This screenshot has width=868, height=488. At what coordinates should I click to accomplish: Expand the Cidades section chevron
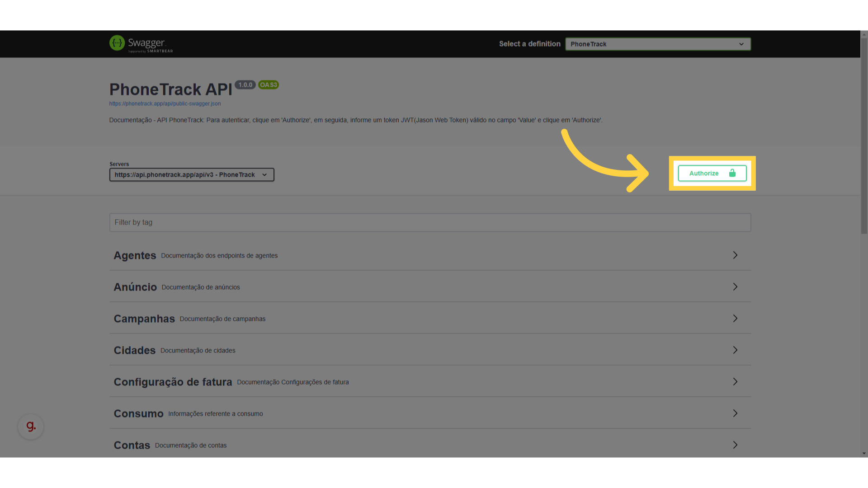[735, 350]
